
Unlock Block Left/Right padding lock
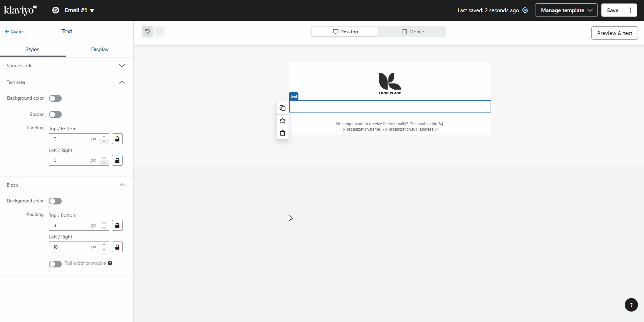(x=117, y=247)
